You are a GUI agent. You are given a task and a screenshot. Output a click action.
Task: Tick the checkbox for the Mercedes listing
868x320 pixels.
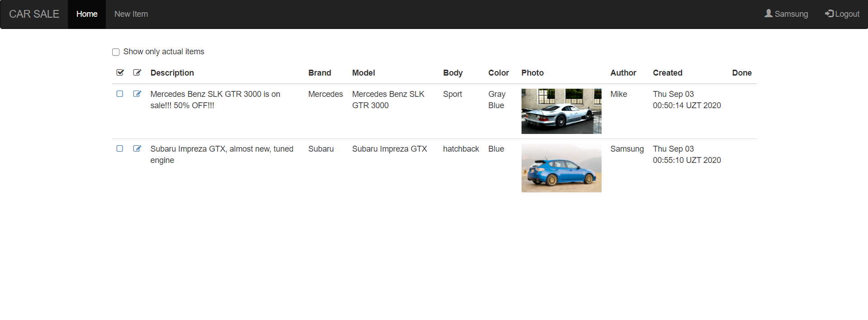120,94
